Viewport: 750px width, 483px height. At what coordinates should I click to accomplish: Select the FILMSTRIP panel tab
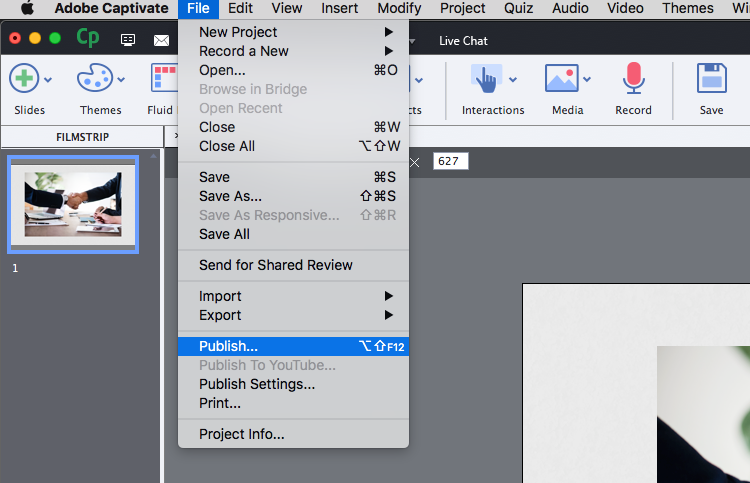pos(82,137)
